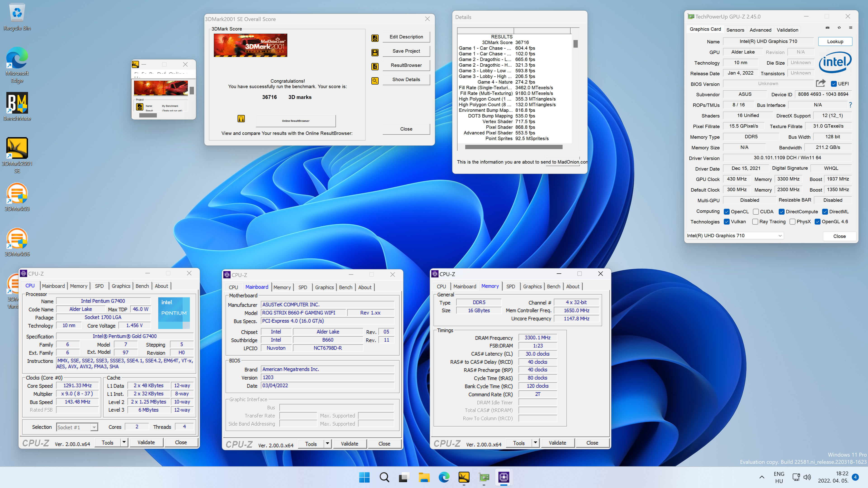Click the Show Details magnifier icon
This screenshot has height=488, width=868.
[375, 80]
